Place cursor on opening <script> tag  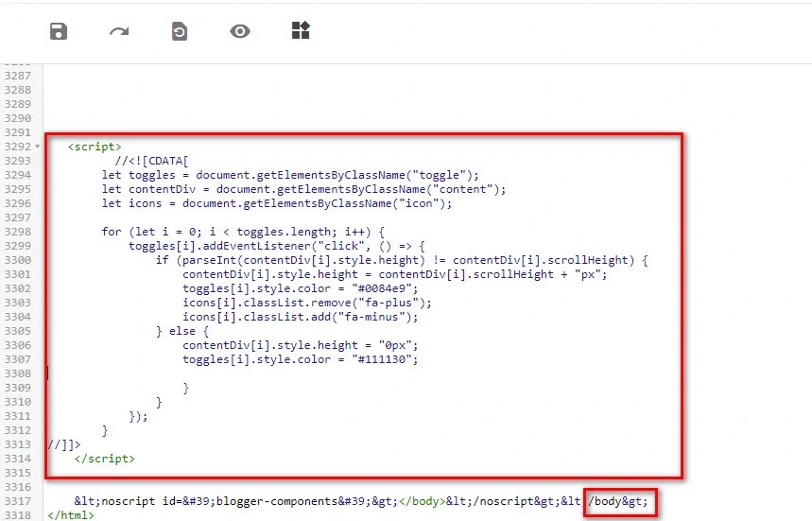[95, 147]
